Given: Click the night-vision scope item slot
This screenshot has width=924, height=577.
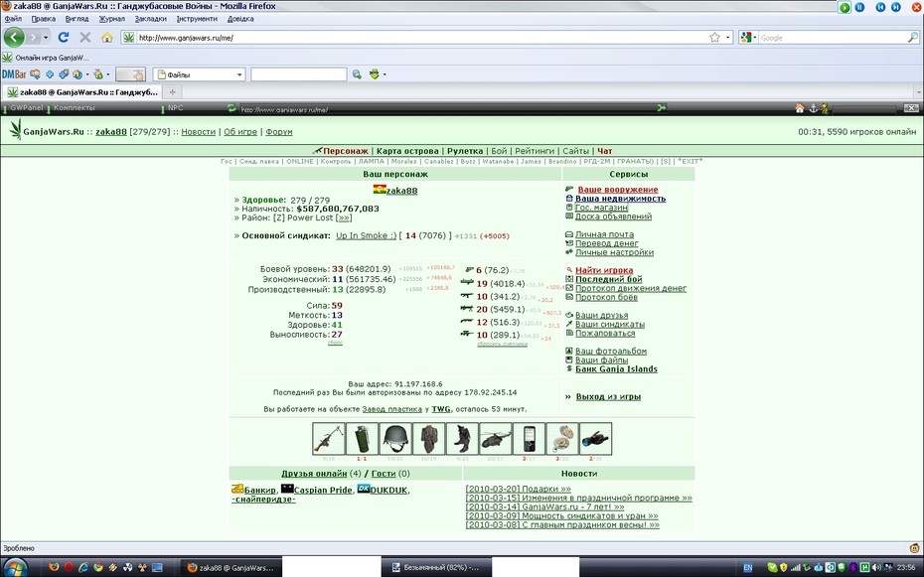Looking at the screenshot, I should [596, 439].
